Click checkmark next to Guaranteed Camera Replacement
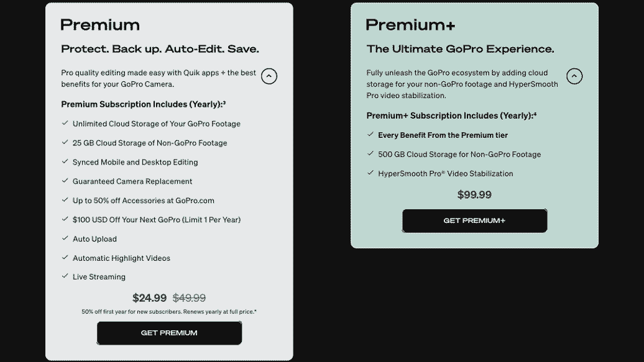Image resolution: width=644 pixels, height=362 pixels. point(65,181)
